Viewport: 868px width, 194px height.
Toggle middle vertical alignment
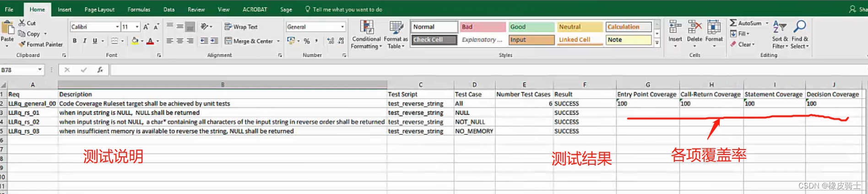tap(180, 27)
